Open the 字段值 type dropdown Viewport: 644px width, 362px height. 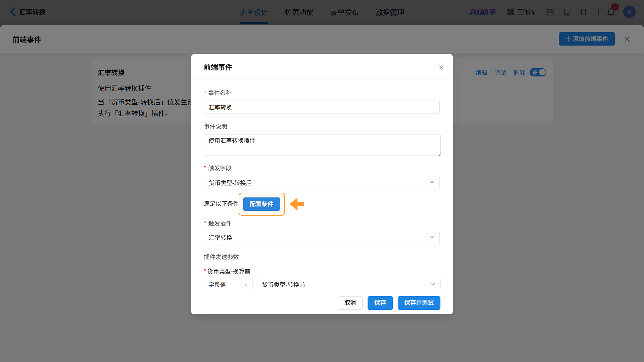[228, 284]
